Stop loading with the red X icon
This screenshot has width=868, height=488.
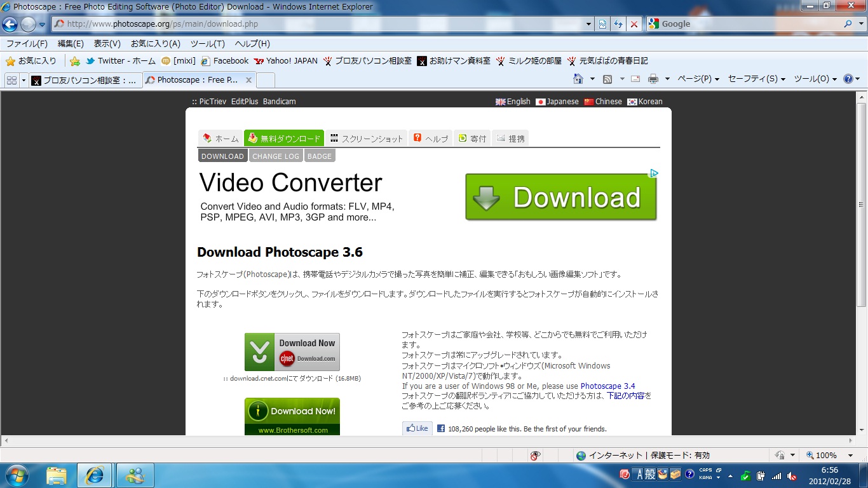(634, 24)
